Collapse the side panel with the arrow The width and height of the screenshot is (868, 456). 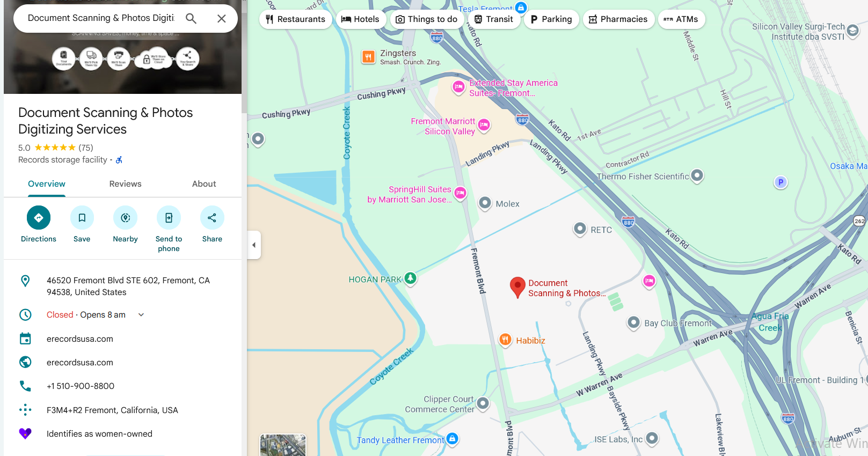coord(254,245)
